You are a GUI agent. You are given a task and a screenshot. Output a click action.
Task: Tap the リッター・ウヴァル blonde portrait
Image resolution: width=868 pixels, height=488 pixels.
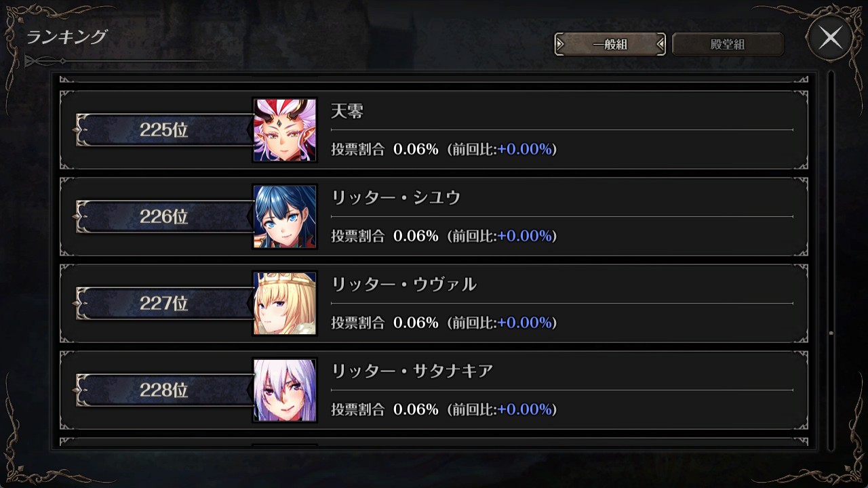pos(285,304)
